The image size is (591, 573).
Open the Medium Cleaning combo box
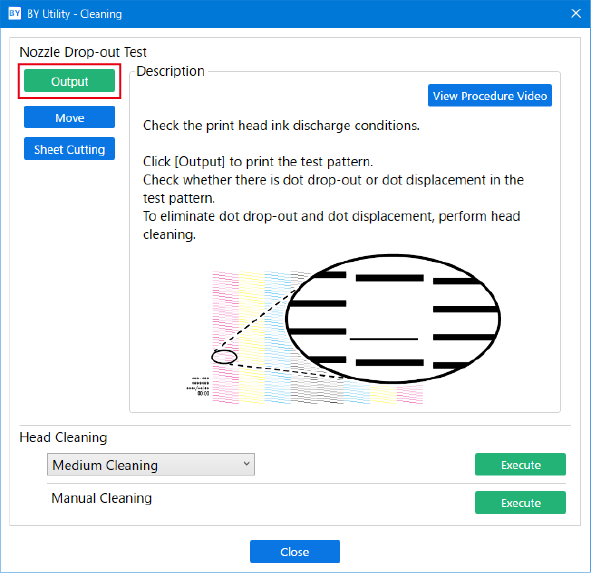pyautogui.click(x=151, y=464)
